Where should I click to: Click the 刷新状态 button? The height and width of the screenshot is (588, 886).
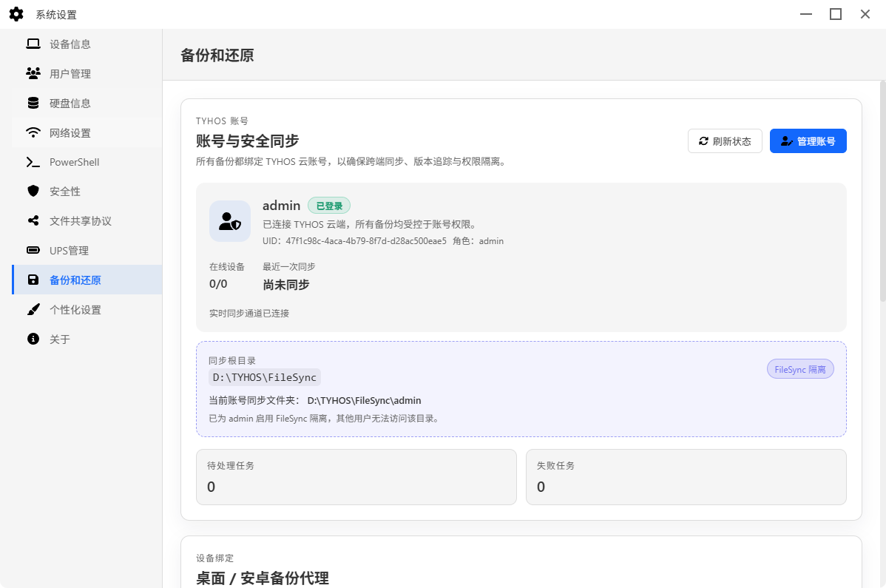(x=725, y=141)
